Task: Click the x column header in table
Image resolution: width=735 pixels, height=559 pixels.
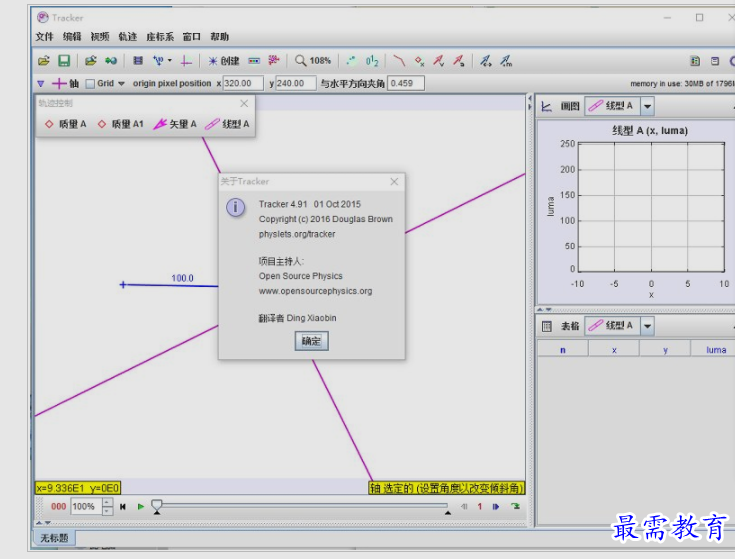Action: click(614, 350)
